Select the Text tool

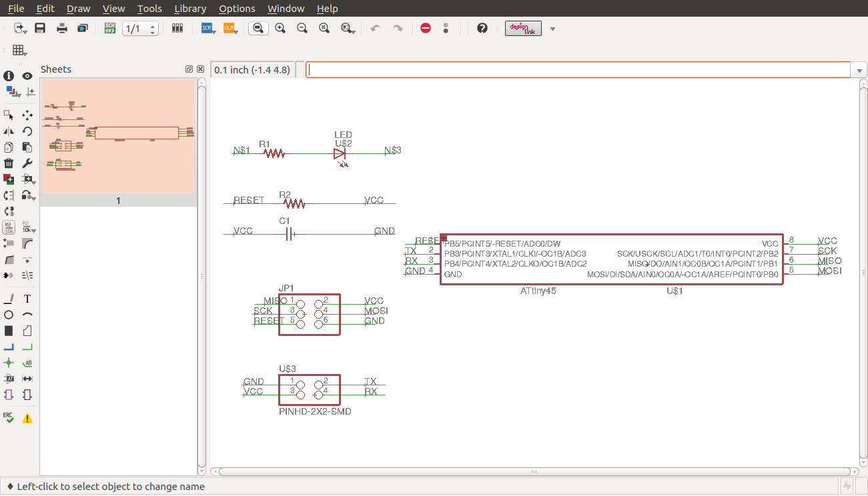coord(27,299)
